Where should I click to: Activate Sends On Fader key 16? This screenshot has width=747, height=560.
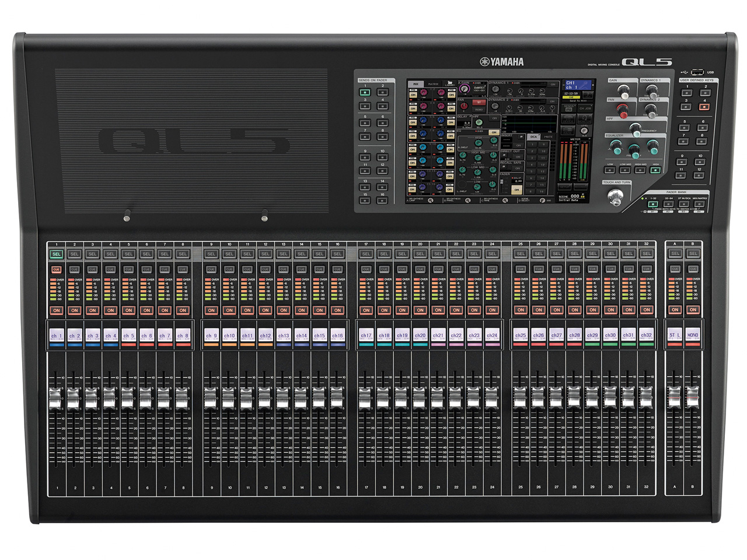point(382,200)
